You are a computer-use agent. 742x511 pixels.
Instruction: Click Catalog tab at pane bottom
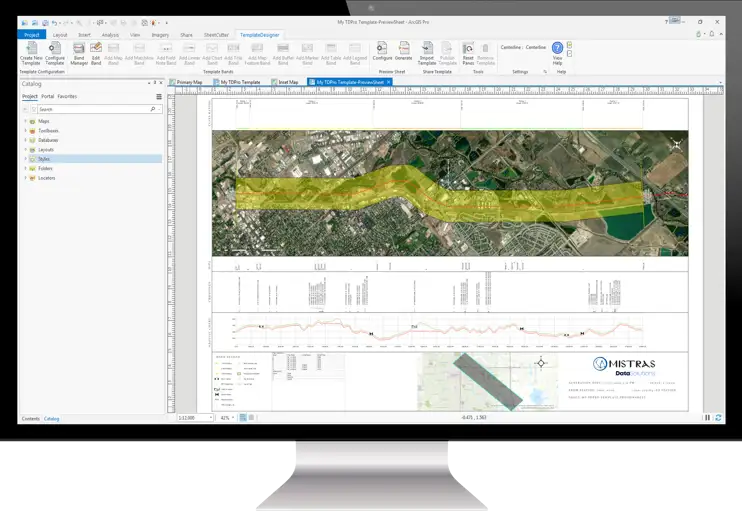52,419
